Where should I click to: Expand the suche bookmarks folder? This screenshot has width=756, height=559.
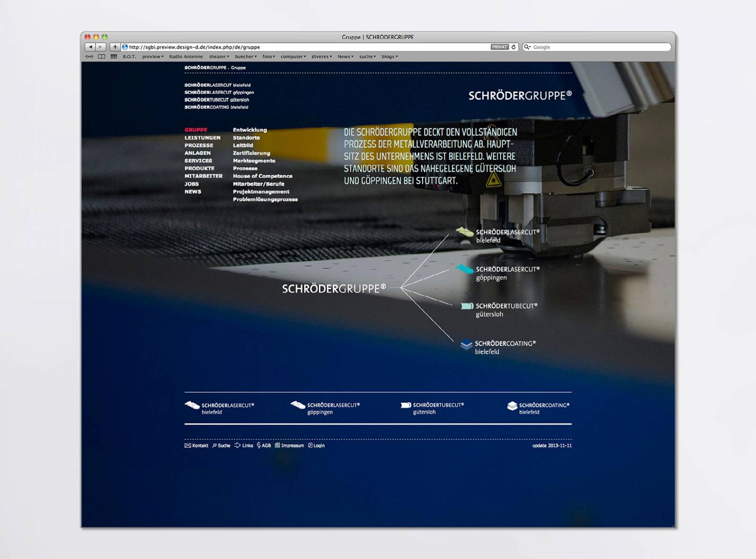pos(368,57)
